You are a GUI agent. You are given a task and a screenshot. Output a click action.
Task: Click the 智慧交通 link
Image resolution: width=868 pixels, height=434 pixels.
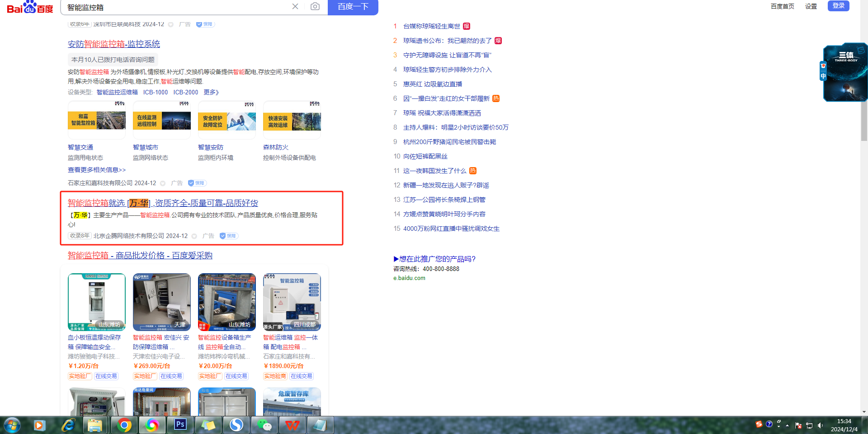coord(80,147)
